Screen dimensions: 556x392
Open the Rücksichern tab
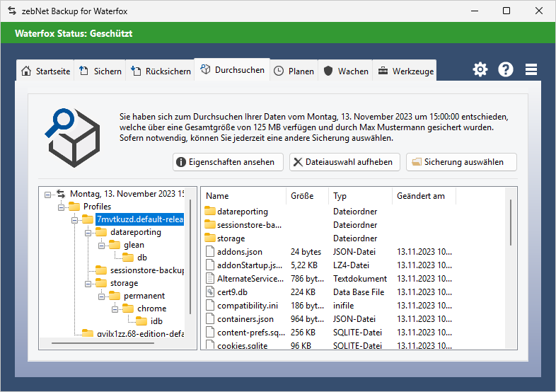tap(161, 71)
